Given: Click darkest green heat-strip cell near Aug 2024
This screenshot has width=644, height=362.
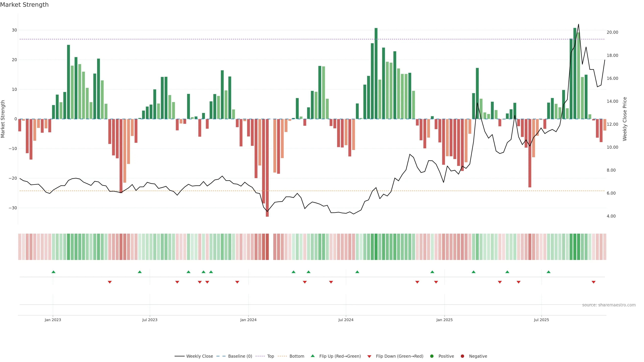Looking at the screenshot, I should 376,247.
